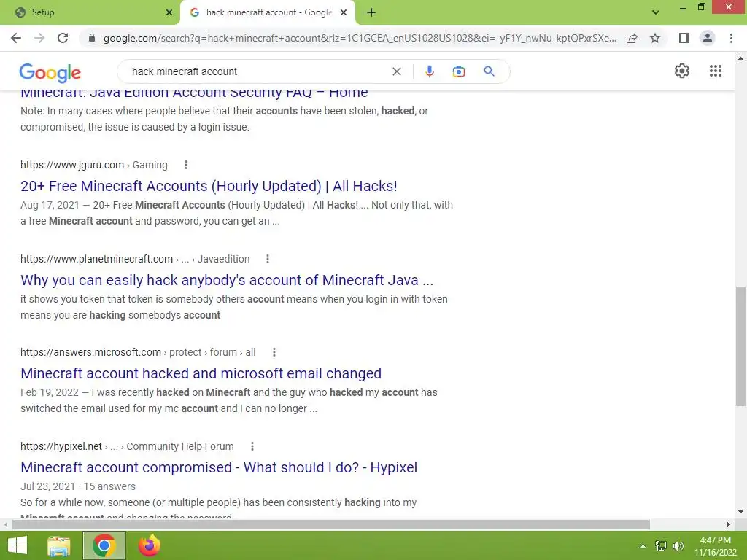Open 20+ Free Minecraft Accounts result
Image resolution: width=747 pixels, height=560 pixels.
click(209, 186)
